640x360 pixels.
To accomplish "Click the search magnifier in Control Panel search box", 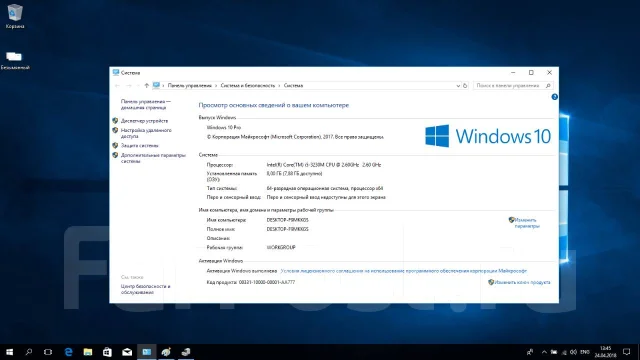I will click(548, 86).
